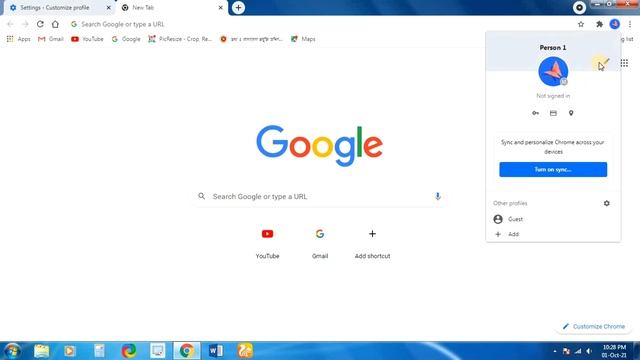Click the Chrome taskbar icon
Viewport: 640px width, 360px height.
187,351
